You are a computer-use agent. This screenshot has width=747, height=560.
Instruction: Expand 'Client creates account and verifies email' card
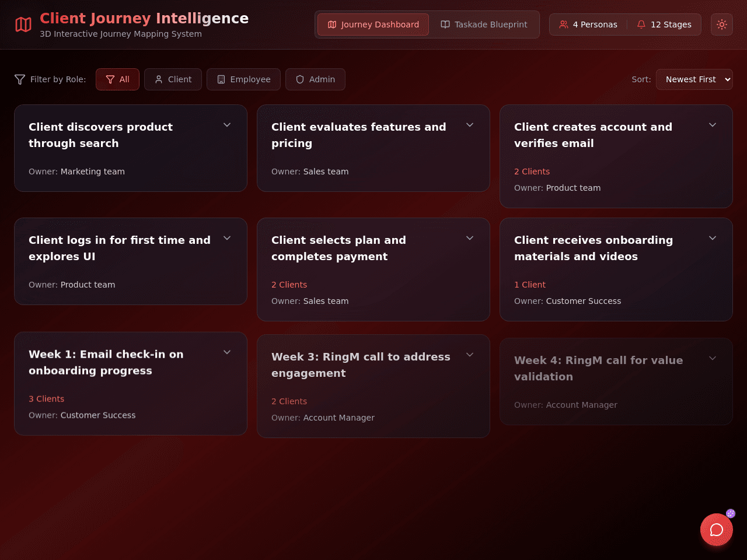[x=713, y=125]
